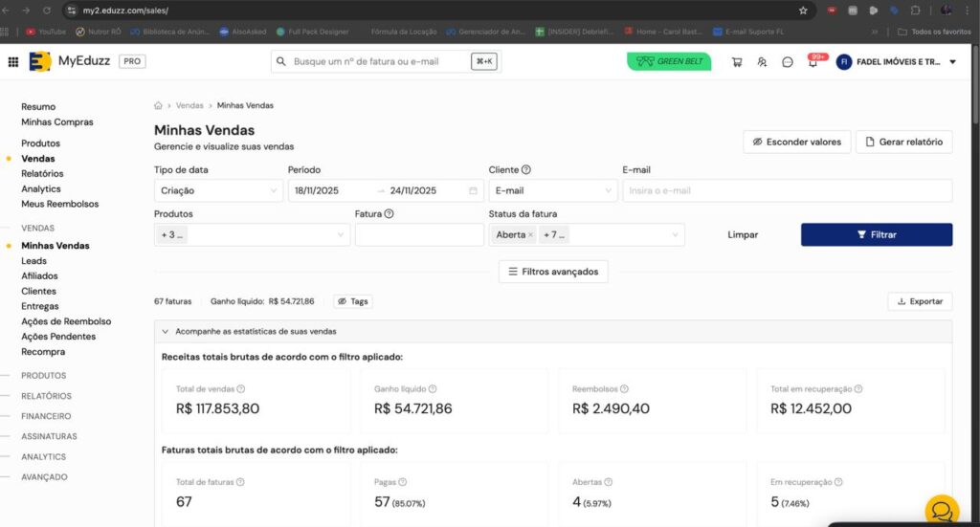The height and width of the screenshot is (527, 980).
Task: Toggle Esconder valores to hide amounts
Action: click(x=796, y=142)
